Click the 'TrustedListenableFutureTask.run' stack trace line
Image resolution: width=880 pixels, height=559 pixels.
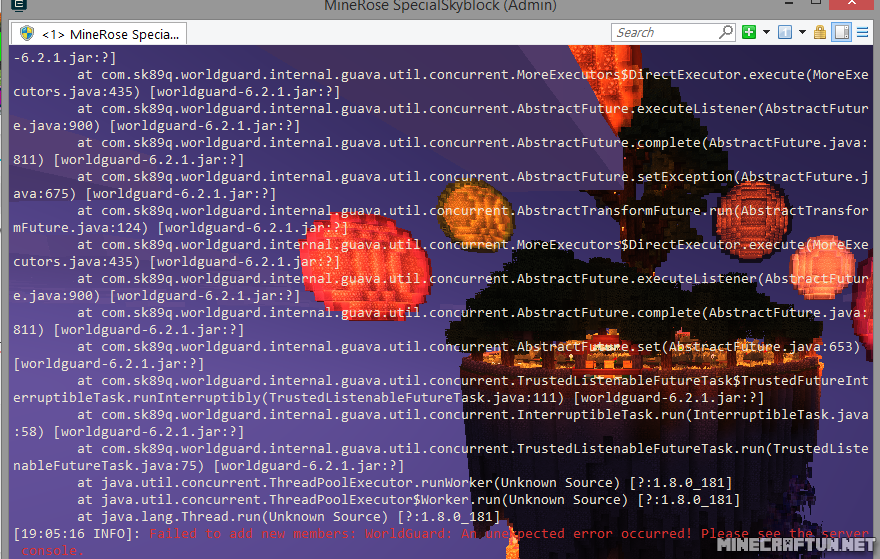click(441, 457)
